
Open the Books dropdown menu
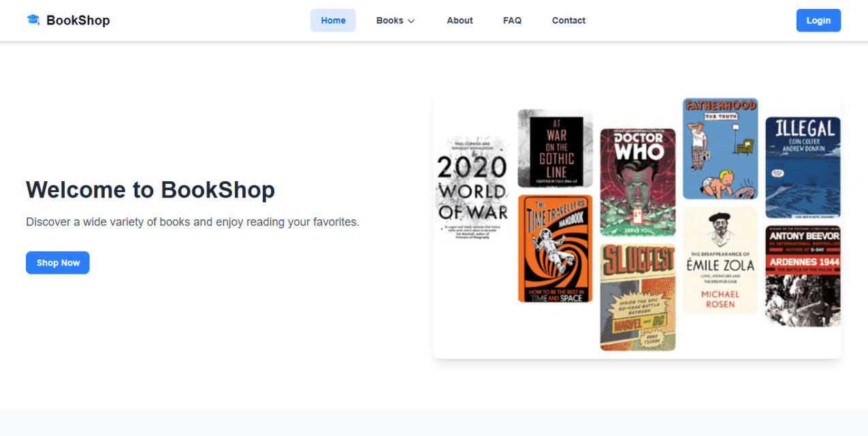tap(389, 20)
